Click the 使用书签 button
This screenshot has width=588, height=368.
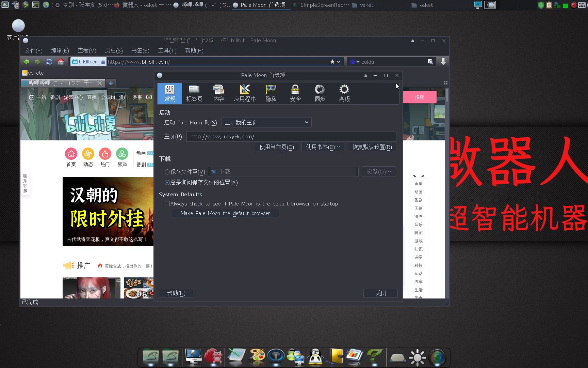(323, 147)
